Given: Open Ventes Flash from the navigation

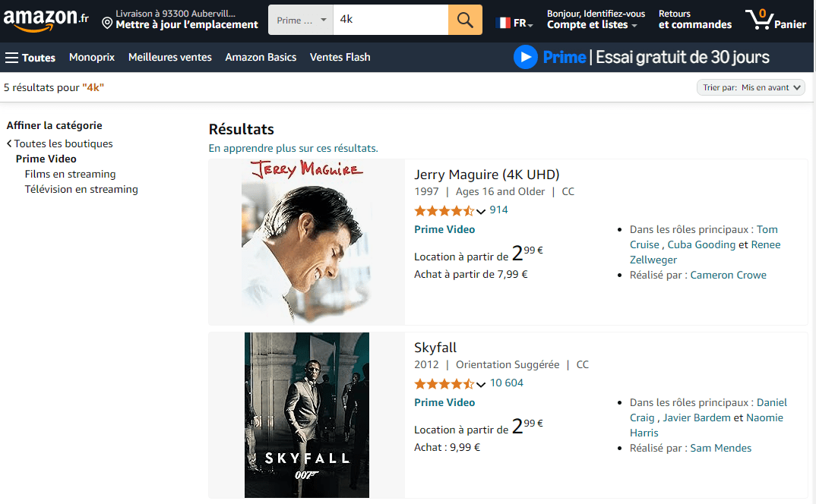Looking at the screenshot, I should 340,57.
